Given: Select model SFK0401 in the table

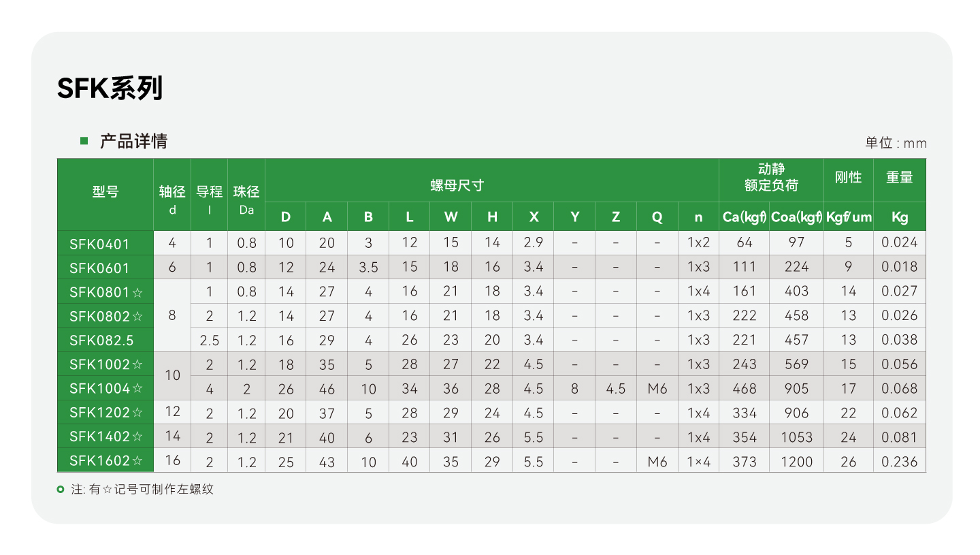Looking at the screenshot, I should pos(99,244).
